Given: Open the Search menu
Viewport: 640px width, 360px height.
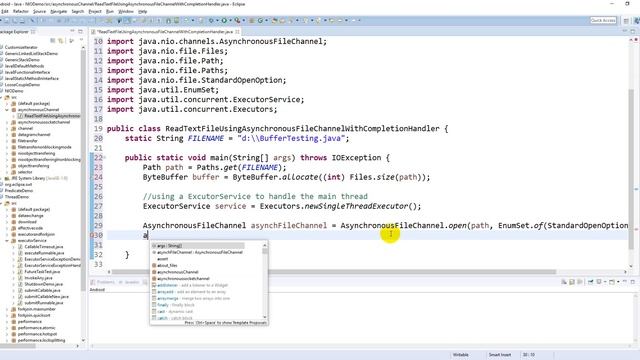Looking at the screenshot, I should (x=78, y=11).
